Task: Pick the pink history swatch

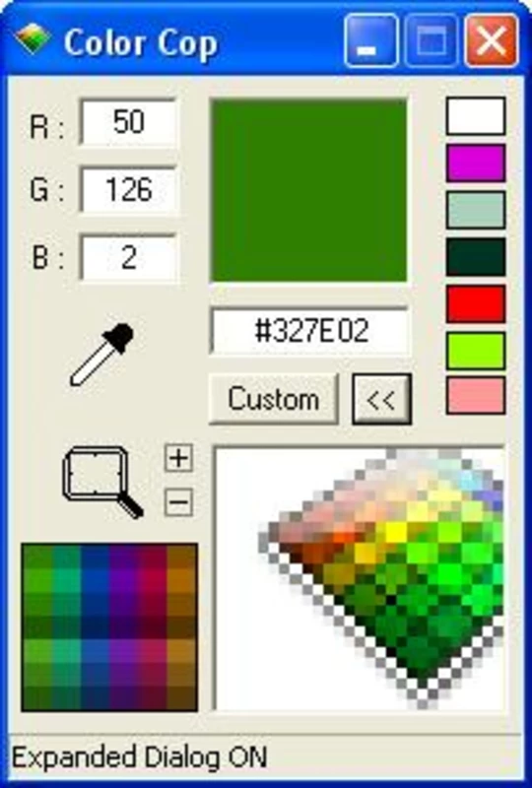Action: pos(476,396)
